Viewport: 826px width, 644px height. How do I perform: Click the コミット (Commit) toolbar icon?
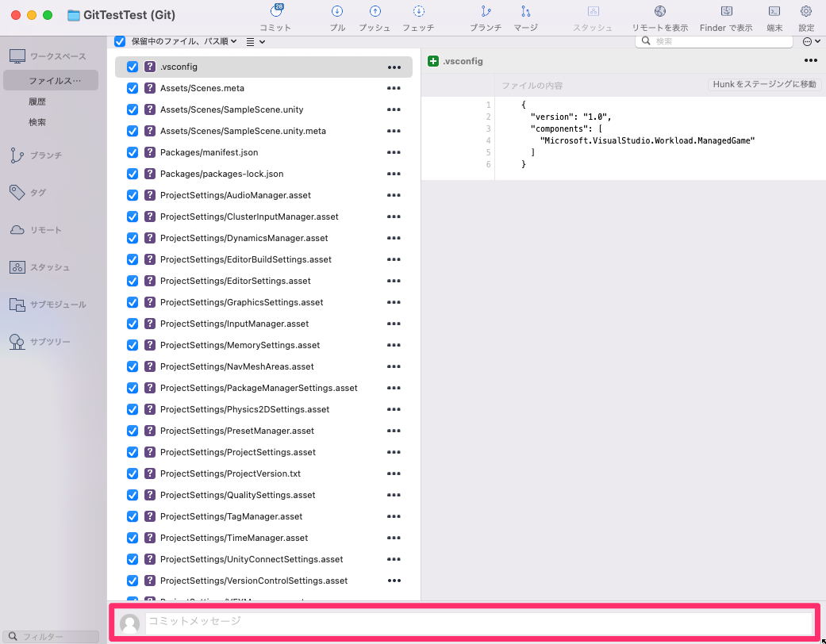click(276, 11)
